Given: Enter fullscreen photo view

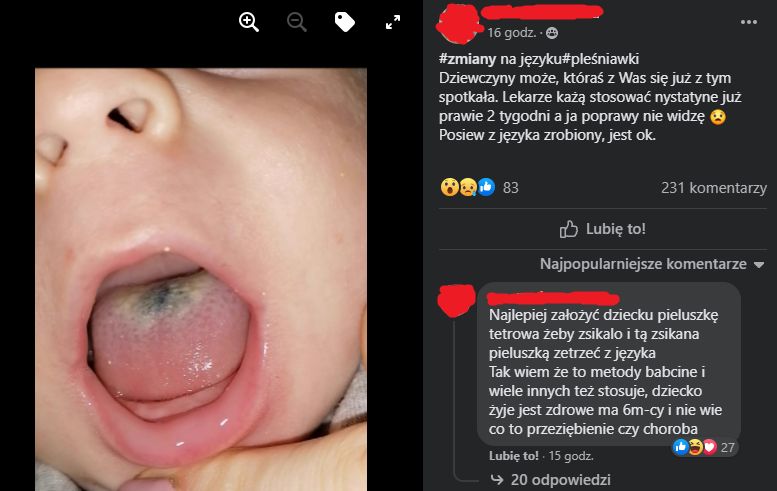Looking at the screenshot, I should click(392, 22).
